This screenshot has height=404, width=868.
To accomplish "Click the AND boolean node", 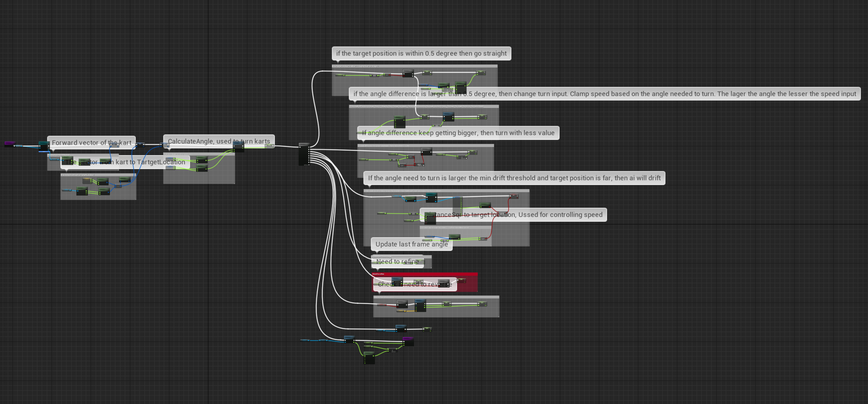I will click(x=419, y=164).
